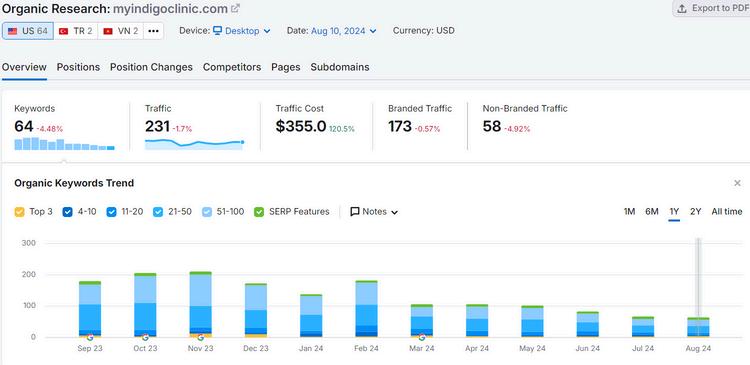
Task: Select the 2Y time range
Action: point(695,211)
